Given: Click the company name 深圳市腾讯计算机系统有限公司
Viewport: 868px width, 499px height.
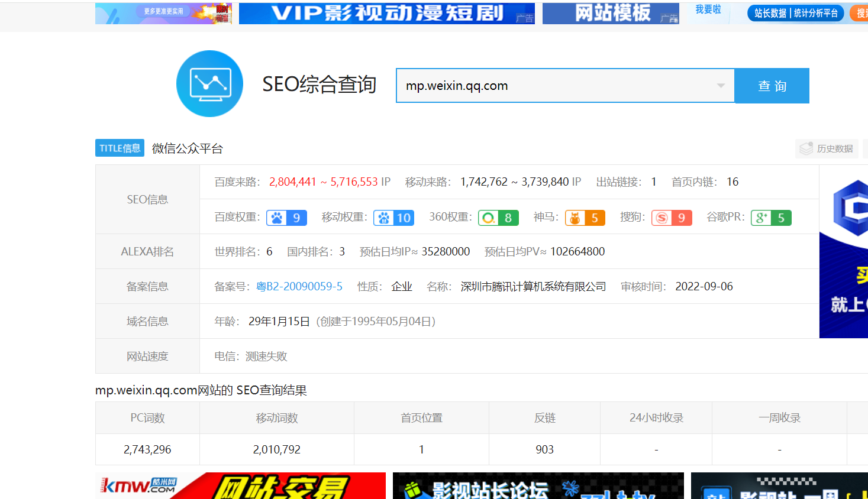Looking at the screenshot, I should click(534, 287).
